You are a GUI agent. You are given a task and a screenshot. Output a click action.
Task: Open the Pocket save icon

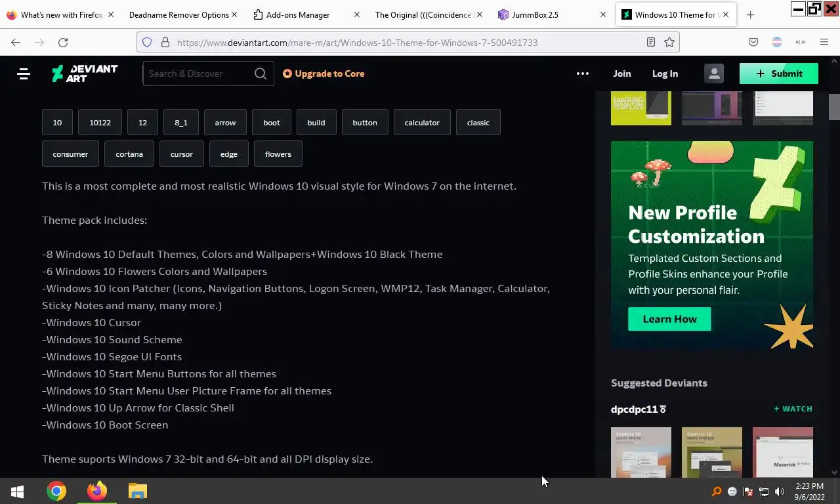pyautogui.click(x=753, y=42)
